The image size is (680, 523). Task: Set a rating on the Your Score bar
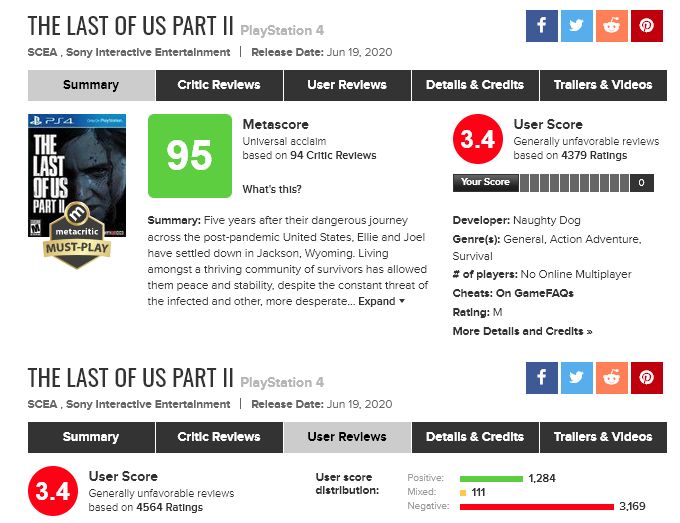(574, 183)
